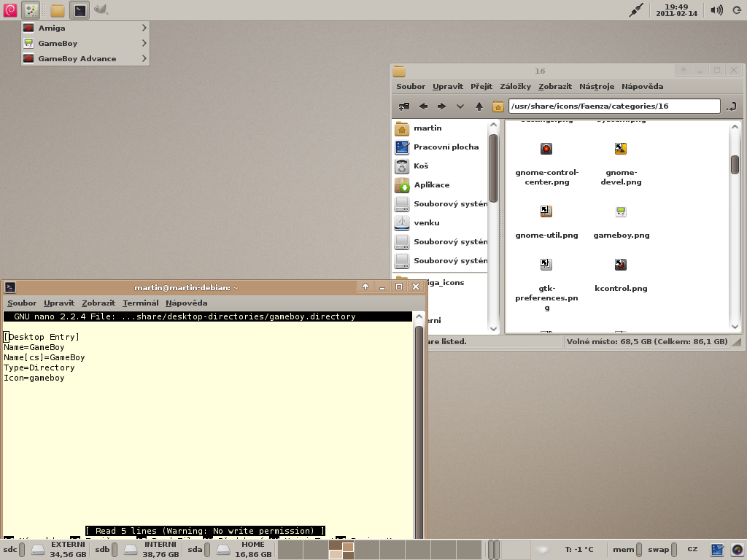
Task: Launch GIMP from the top panel
Action: pyautogui.click(x=101, y=9)
